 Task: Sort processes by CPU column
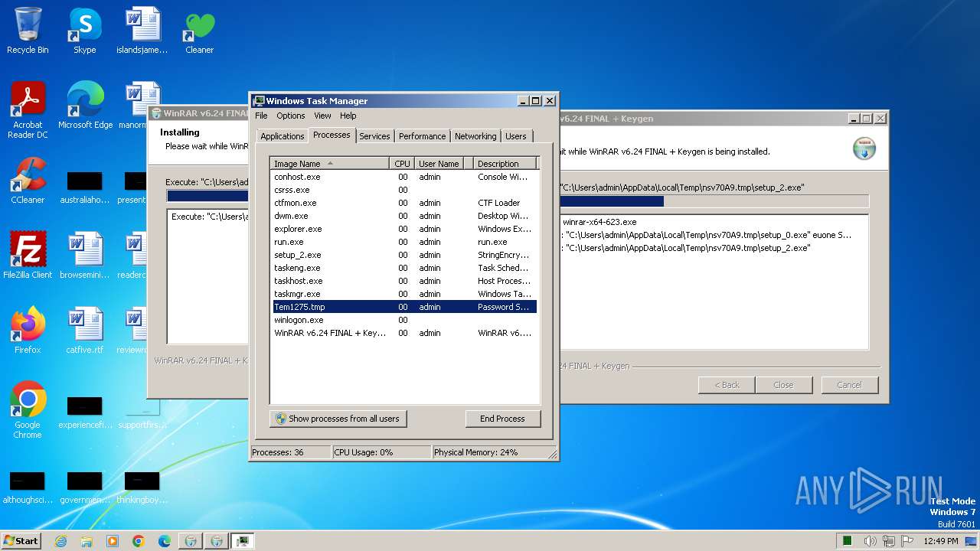[402, 164]
